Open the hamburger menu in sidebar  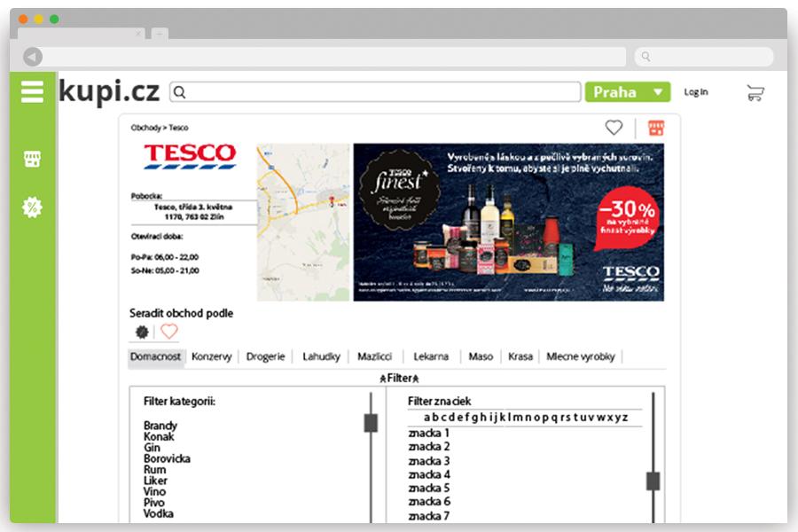coord(32,91)
